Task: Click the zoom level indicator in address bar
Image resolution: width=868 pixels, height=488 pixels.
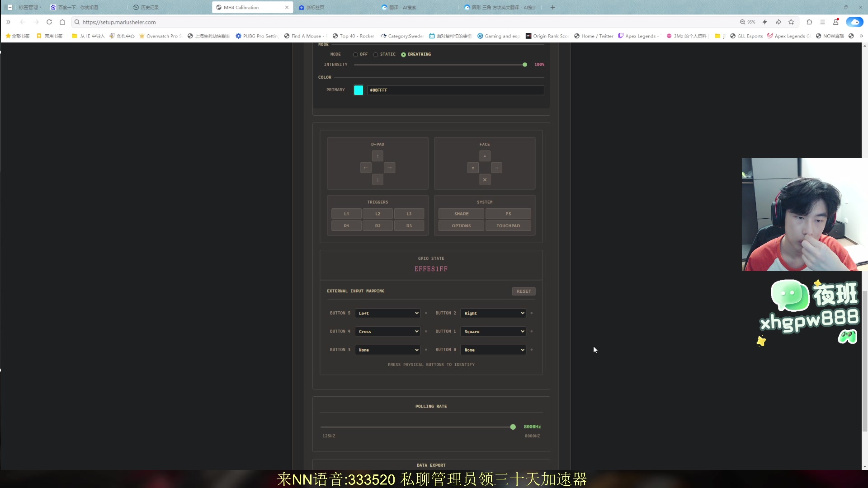Action: (x=748, y=22)
